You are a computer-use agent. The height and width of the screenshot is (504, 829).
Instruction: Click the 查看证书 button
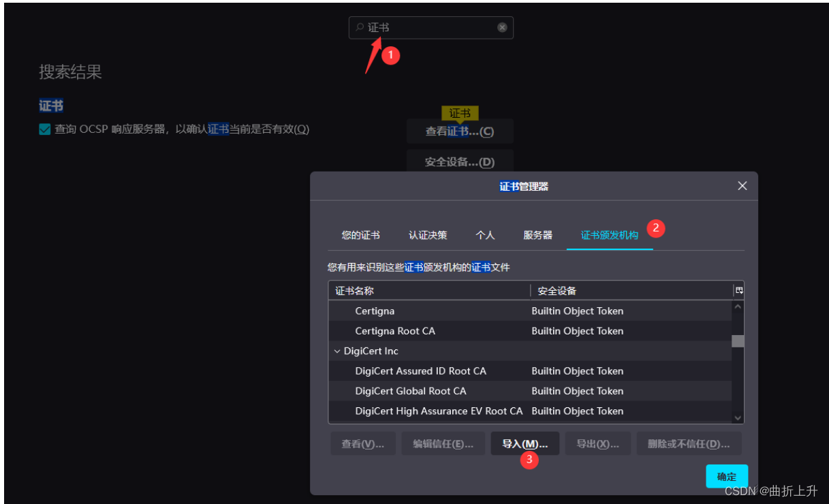[460, 131]
